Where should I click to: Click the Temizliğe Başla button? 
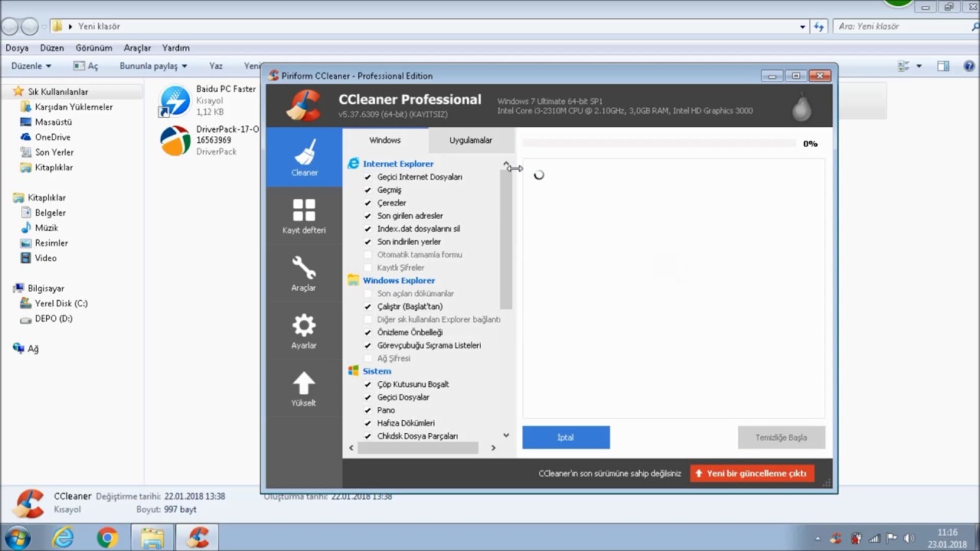point(782,438)
